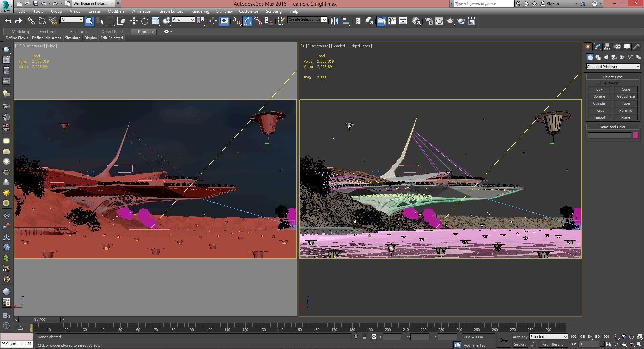Open the Rendered Frame Window
Screen dimensions: 644x349
[439, 21]
